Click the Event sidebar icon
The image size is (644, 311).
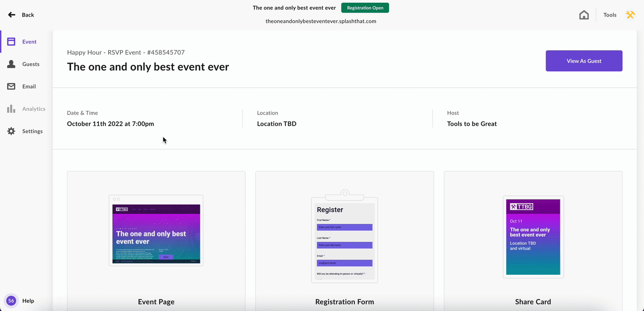click(11, 42)
